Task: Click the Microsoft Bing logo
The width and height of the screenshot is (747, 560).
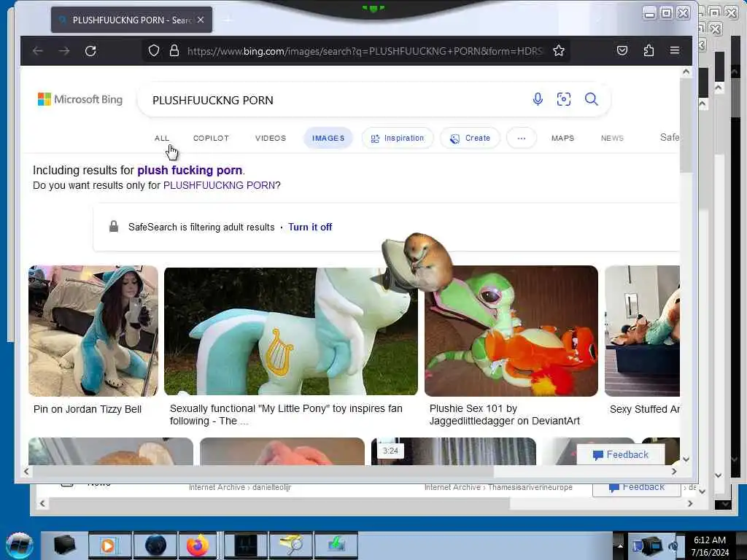Action: (80, 99)
